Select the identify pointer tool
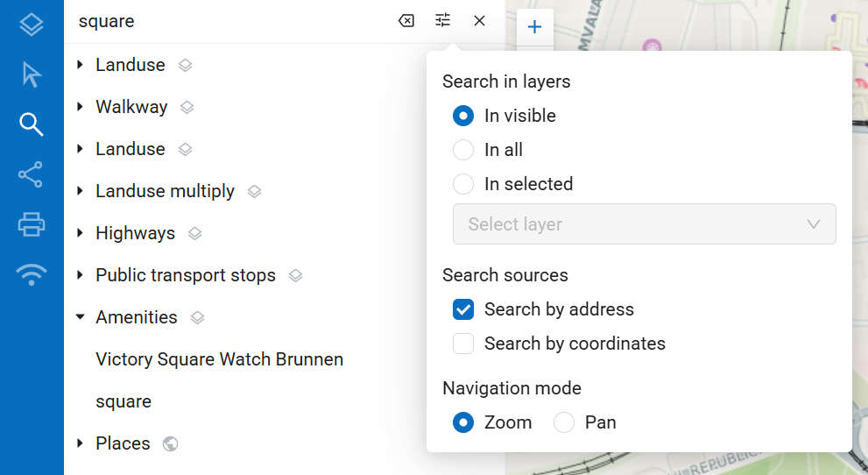The width and height of the screenshot is (868, 475). point(31,74)
